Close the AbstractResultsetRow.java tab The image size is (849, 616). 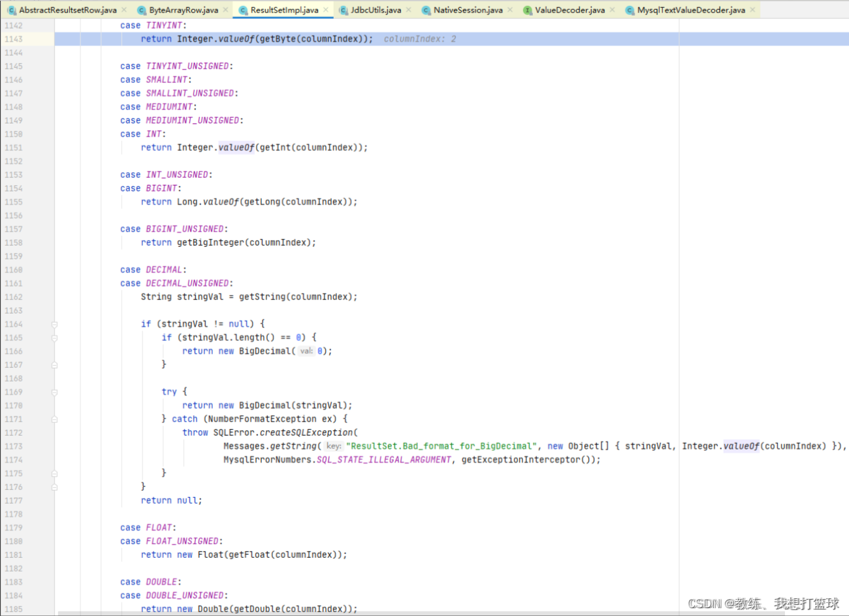[124, 10]
